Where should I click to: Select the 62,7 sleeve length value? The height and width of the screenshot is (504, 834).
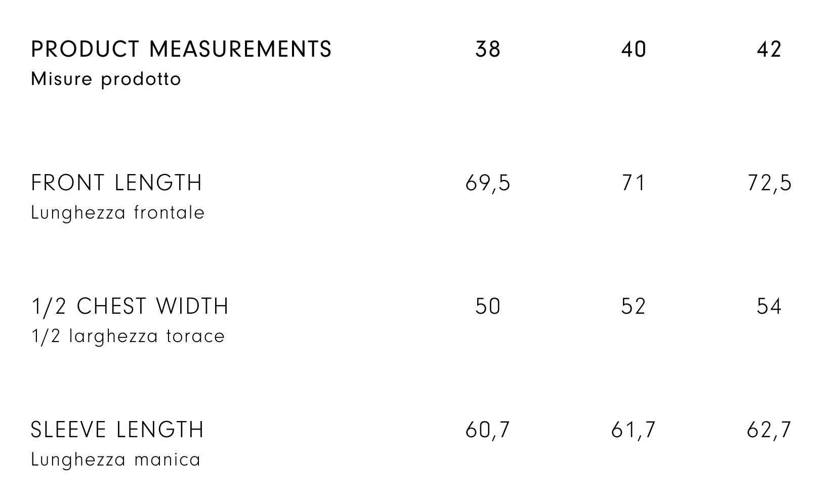click(769, 430)
